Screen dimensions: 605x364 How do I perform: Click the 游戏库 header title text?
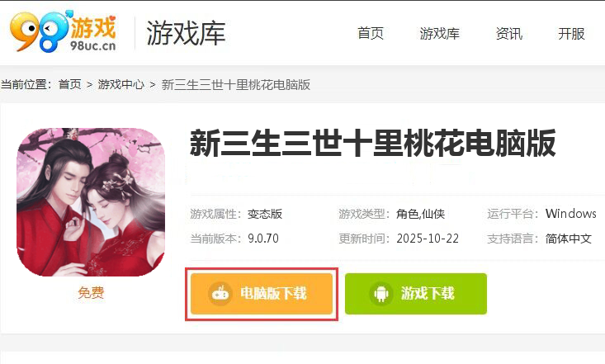186,33
